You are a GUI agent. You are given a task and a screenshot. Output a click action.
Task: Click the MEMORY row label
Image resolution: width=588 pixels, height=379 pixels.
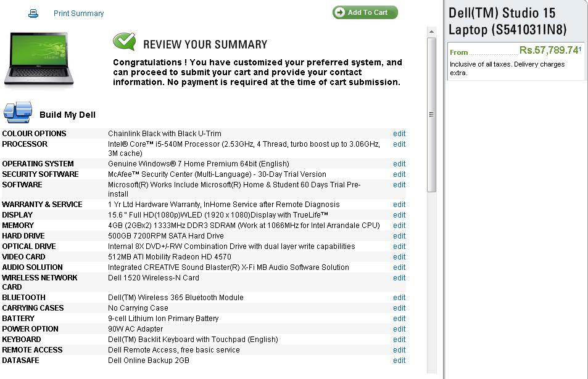[18, 226]
